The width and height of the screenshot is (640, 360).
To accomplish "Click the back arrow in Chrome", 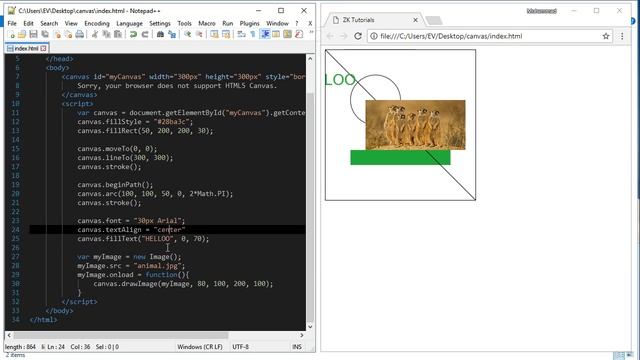I will pos(330,36).
